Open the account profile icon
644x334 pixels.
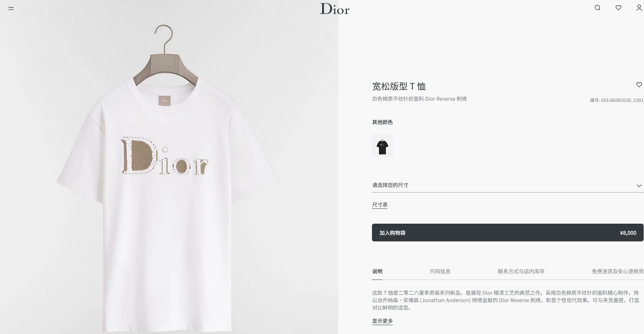(639, 8)
